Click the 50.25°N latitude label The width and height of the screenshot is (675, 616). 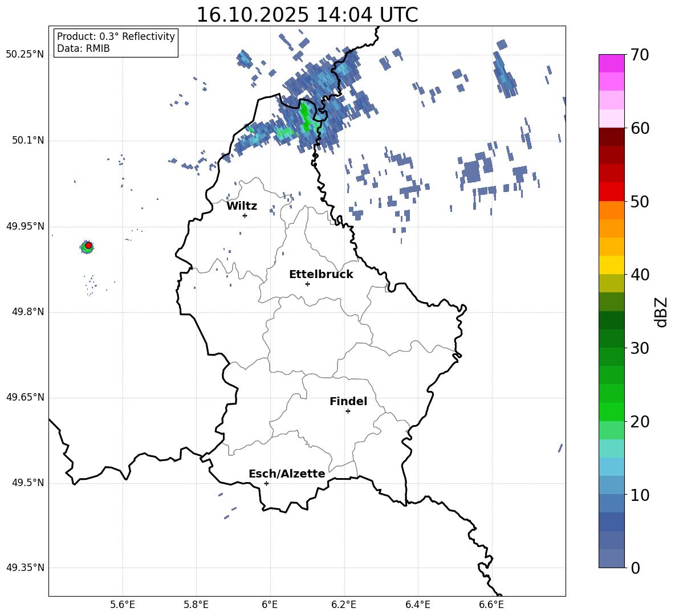25,55
